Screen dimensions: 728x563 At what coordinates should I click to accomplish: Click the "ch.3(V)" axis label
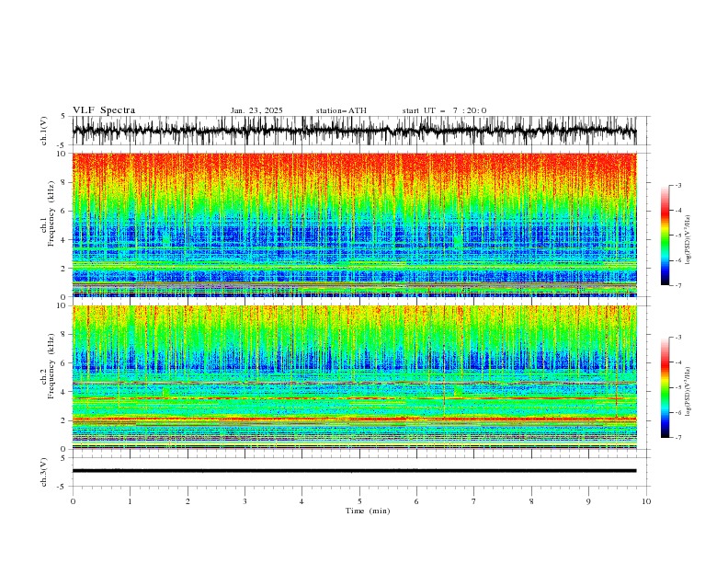click(x=44, y=472)
